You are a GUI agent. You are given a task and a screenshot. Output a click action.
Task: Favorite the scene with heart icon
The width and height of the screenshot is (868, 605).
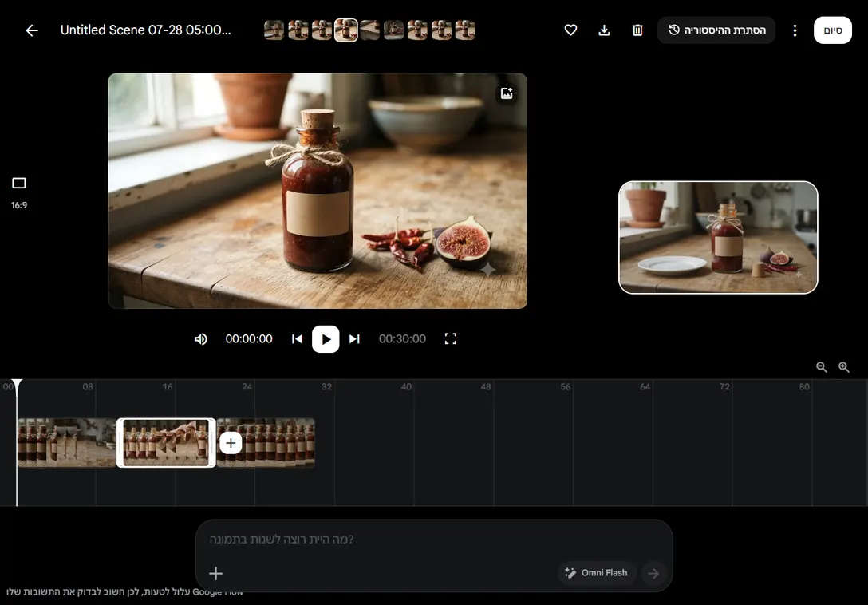click(570, 30)
